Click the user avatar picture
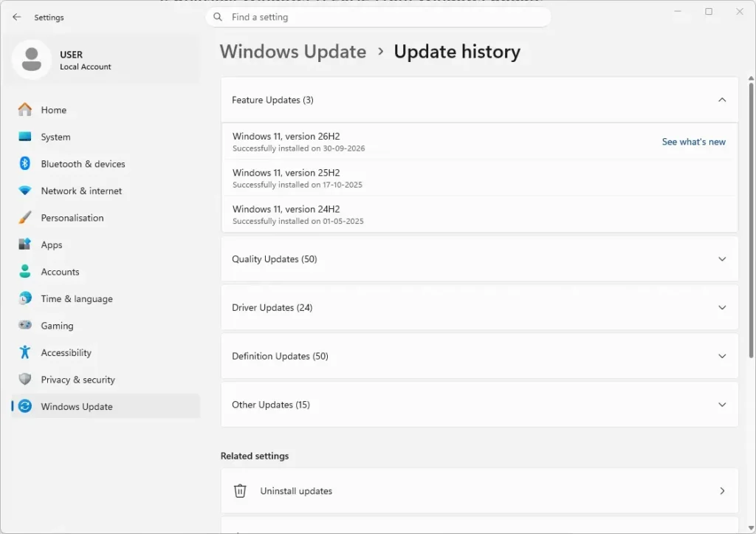Screen dimensions: 756x534 (32, 59)
